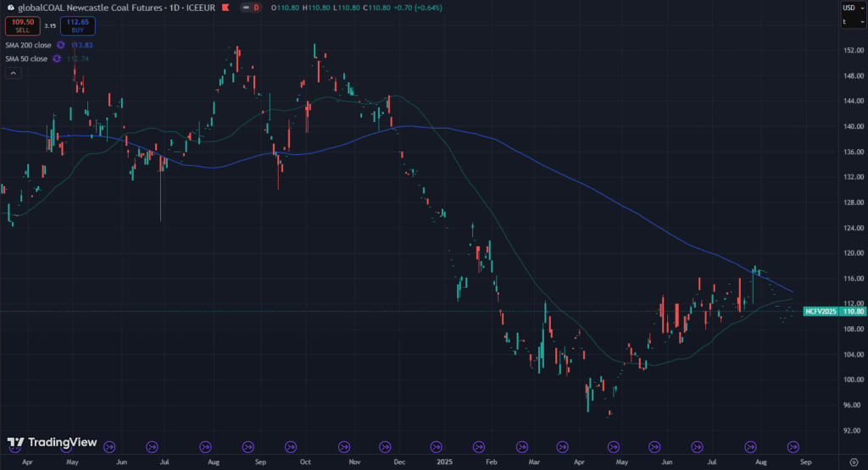This screenshot has height=470, width=868.
Task: Open chart settings gear at bottom right
Action: (853, 462)
